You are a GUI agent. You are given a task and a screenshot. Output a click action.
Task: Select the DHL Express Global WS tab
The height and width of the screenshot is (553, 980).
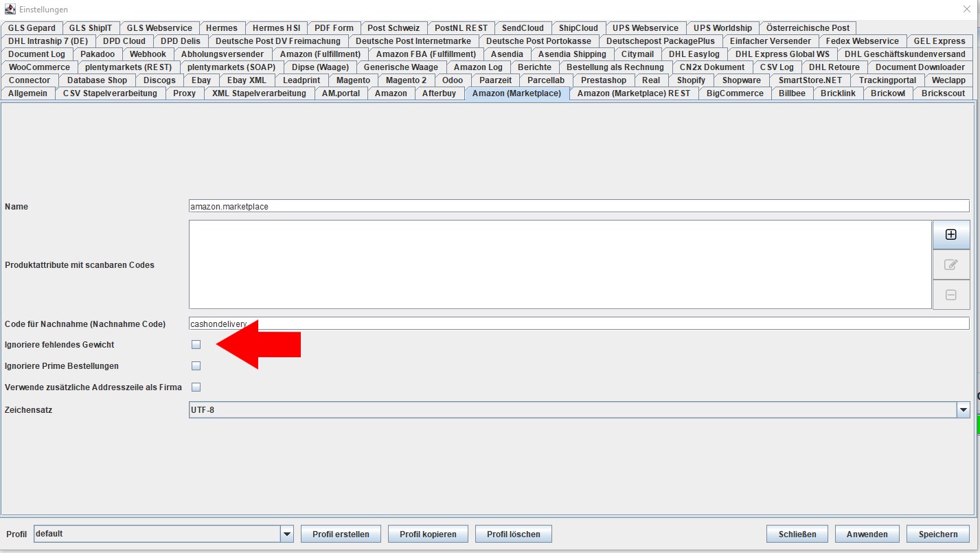point(782,54)
